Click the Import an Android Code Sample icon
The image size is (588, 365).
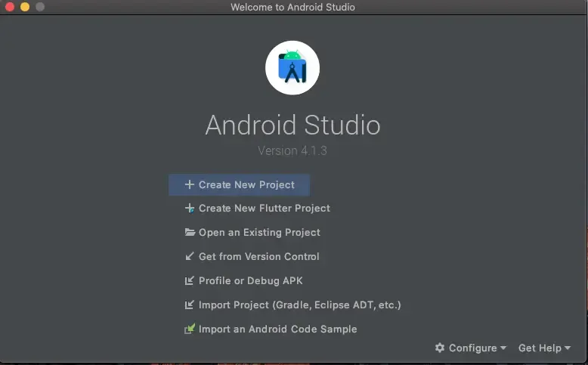pos(190,329)
